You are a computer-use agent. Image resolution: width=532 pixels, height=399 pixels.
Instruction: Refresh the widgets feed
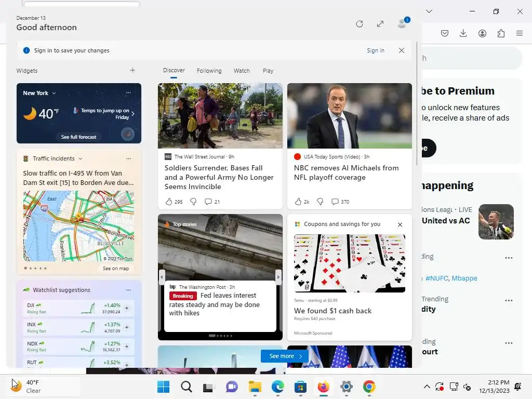pyautogui.click(x=360, y=24)
